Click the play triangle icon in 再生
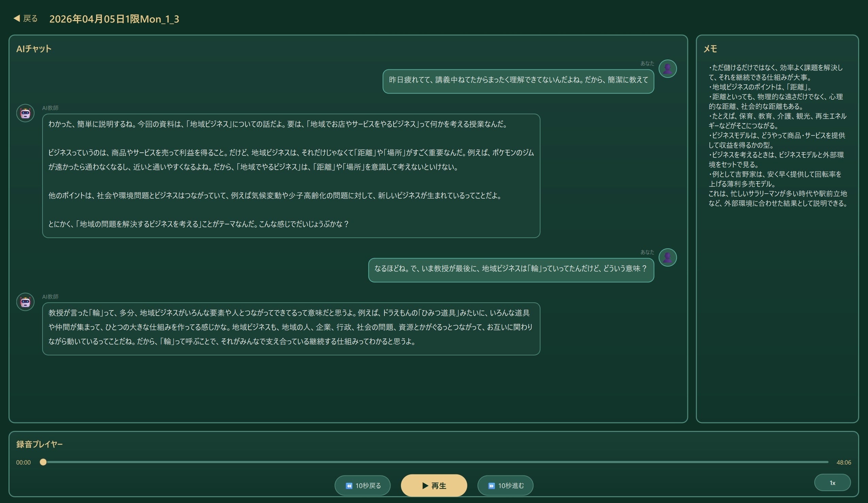Image resolution: width=868 pixels, height=503 pixels. point(425,485)
